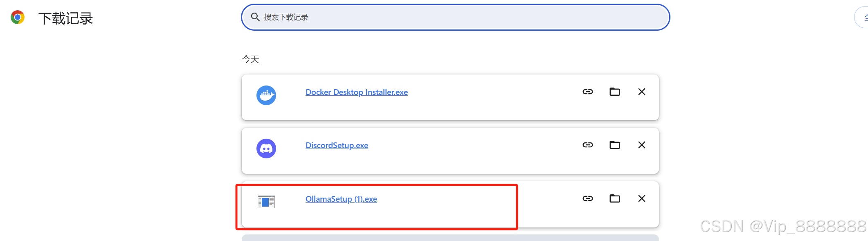This screenshot has height=241, width=868.
Task: Remove DiscordSetup.exe from download list
Action: point(641,145)
